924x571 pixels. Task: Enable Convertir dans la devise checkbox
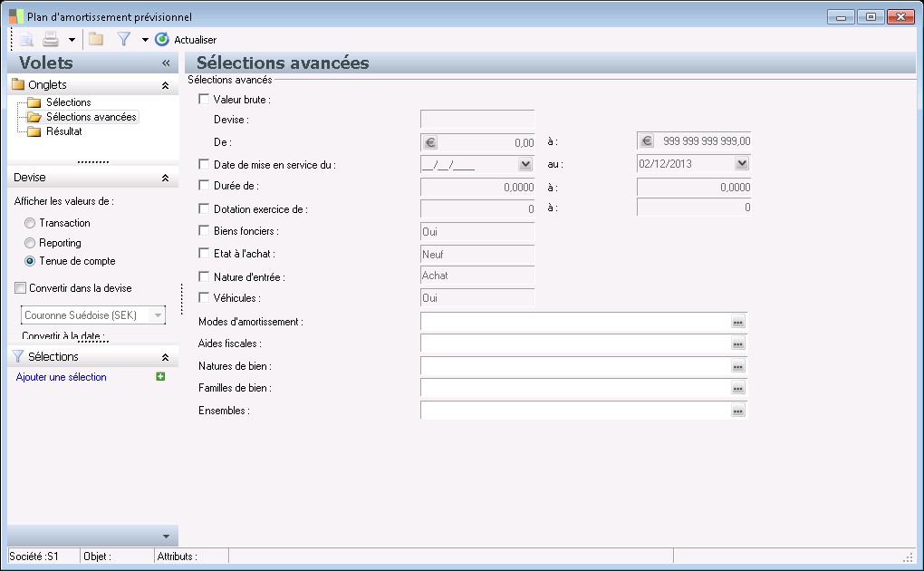pos(21,288)
